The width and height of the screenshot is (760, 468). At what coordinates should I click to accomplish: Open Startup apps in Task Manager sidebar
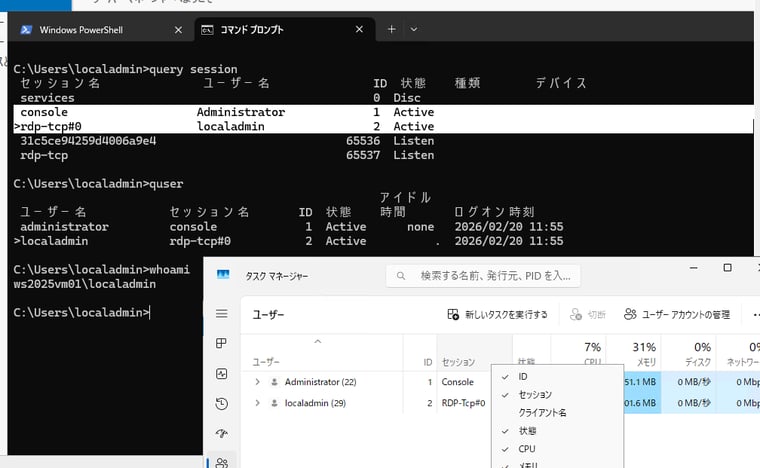pyautogui.click(x=222, y=433)
